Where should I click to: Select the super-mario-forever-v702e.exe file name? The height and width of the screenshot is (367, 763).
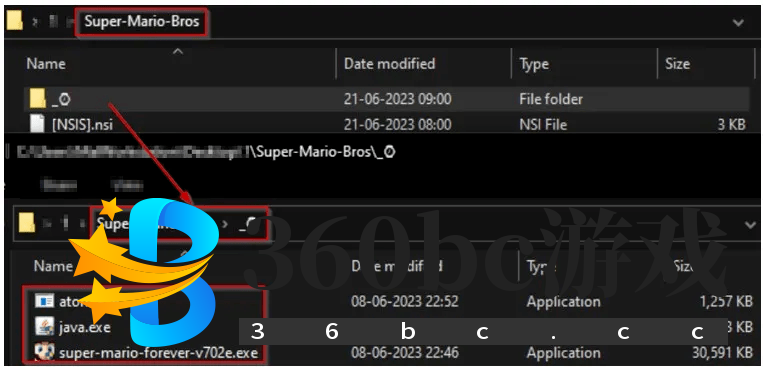point(158,352)
